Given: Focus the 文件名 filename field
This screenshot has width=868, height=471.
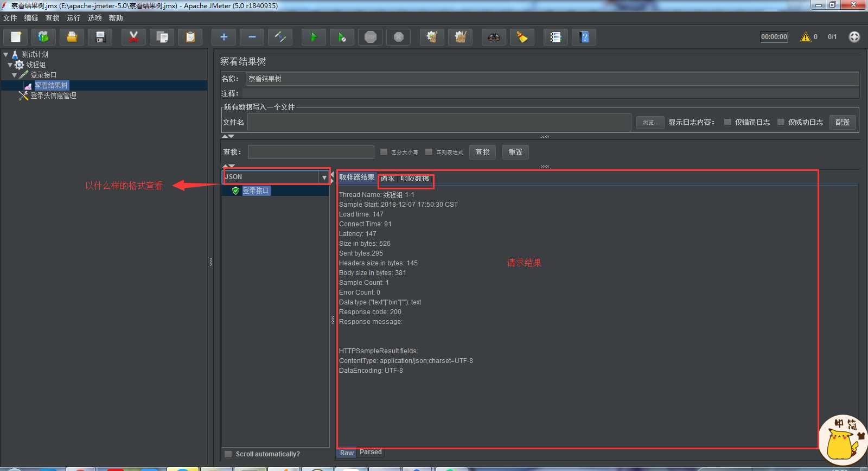Looking at the screenshot, I should (439, 122).
